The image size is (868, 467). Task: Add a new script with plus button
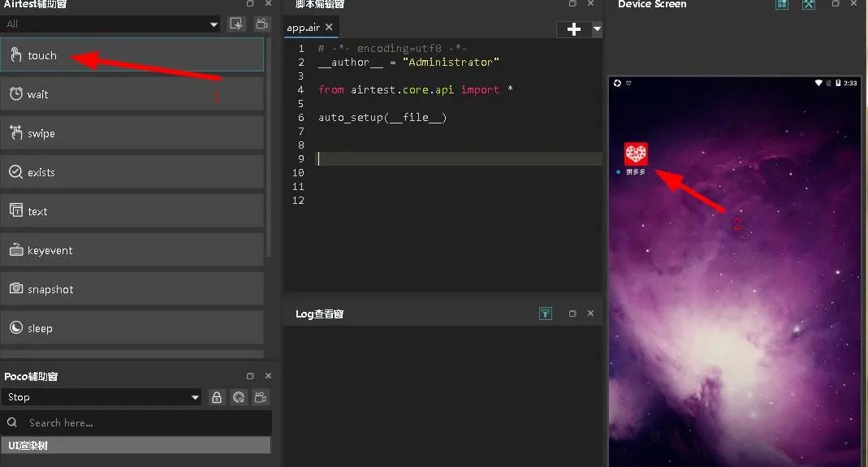(x=574, y=28)
